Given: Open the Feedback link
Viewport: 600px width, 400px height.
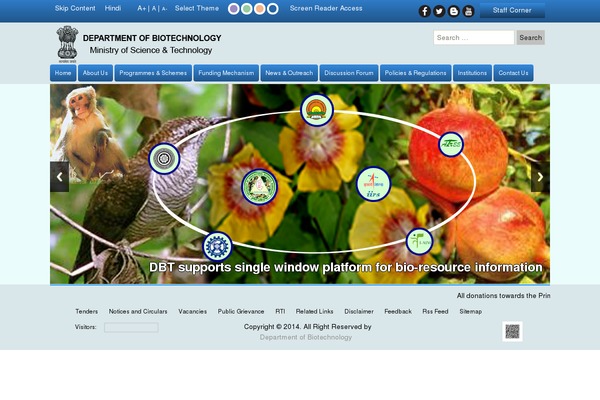Looking at the screenshot, I should coord(398,312).
